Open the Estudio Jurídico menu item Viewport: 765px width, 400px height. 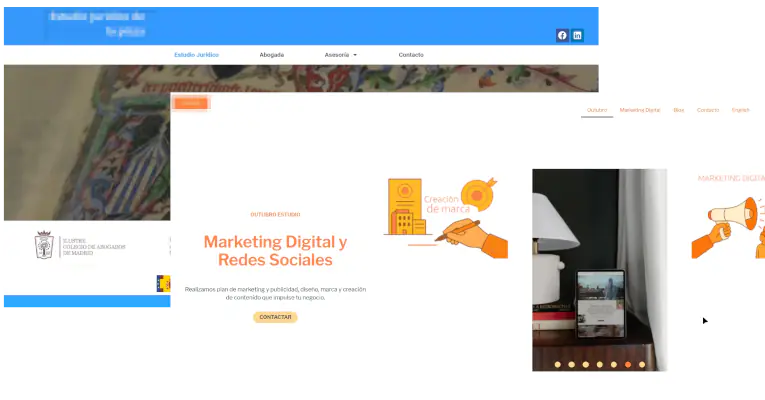pyautogui.click(x=196, y=55)
